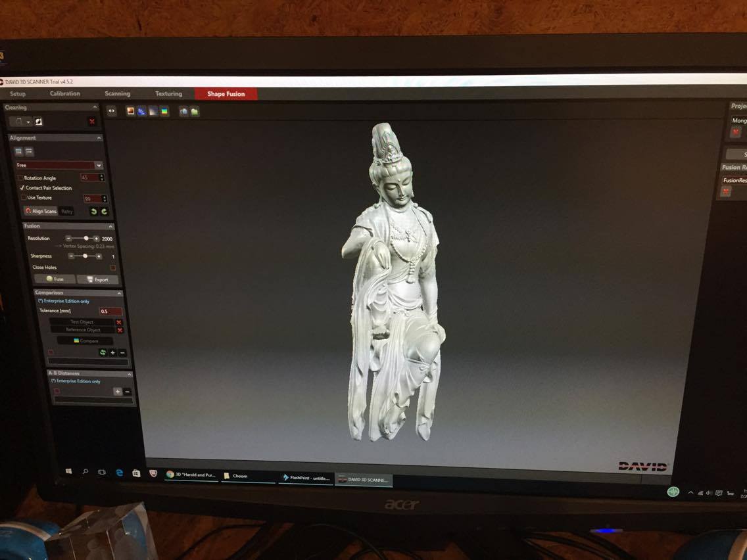
Task: Switch to the Texturing tab
Action: click(x=168, y=94)
